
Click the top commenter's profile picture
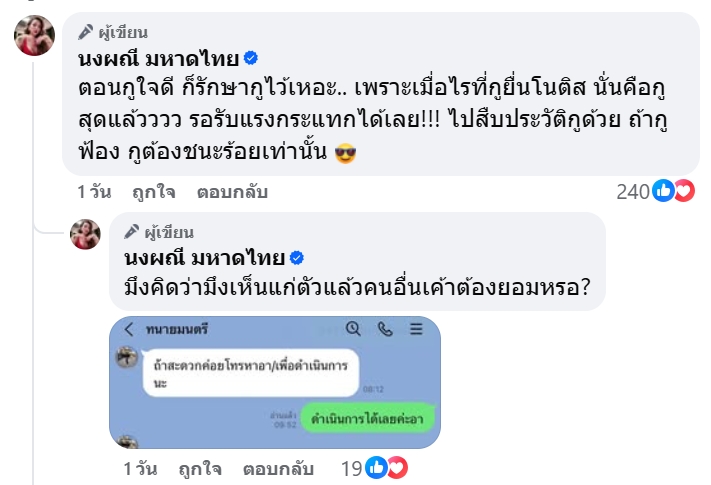coord(34,36)
